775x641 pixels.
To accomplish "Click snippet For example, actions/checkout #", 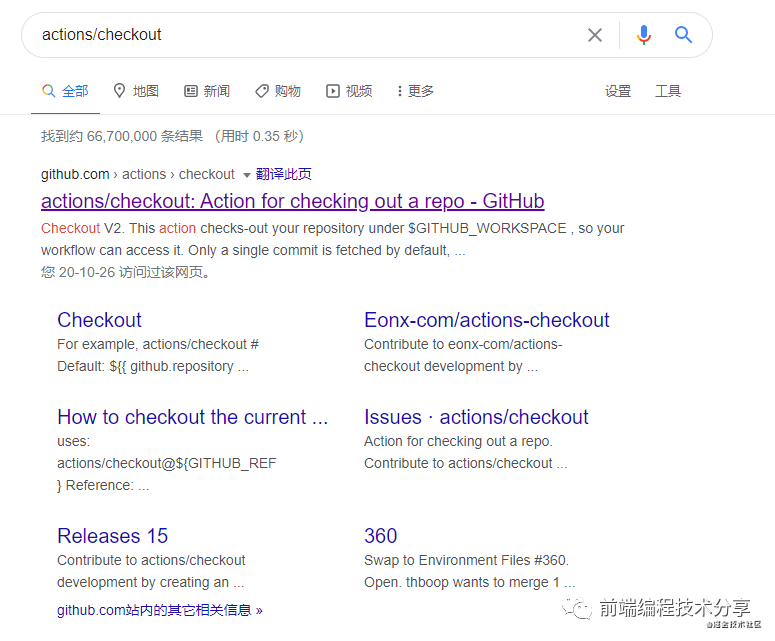I will pos(158,344).
